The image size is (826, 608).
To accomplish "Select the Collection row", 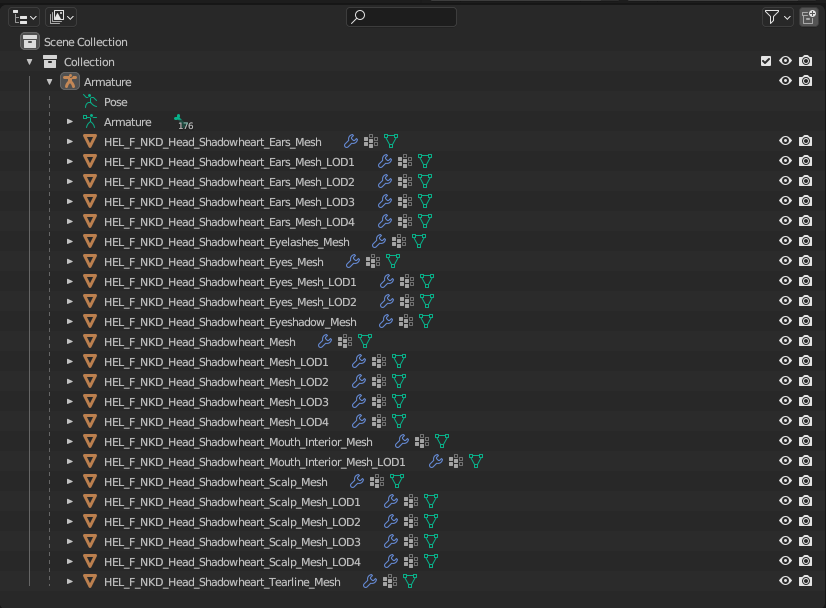I will pyautogui.click(x=89, y=62).
